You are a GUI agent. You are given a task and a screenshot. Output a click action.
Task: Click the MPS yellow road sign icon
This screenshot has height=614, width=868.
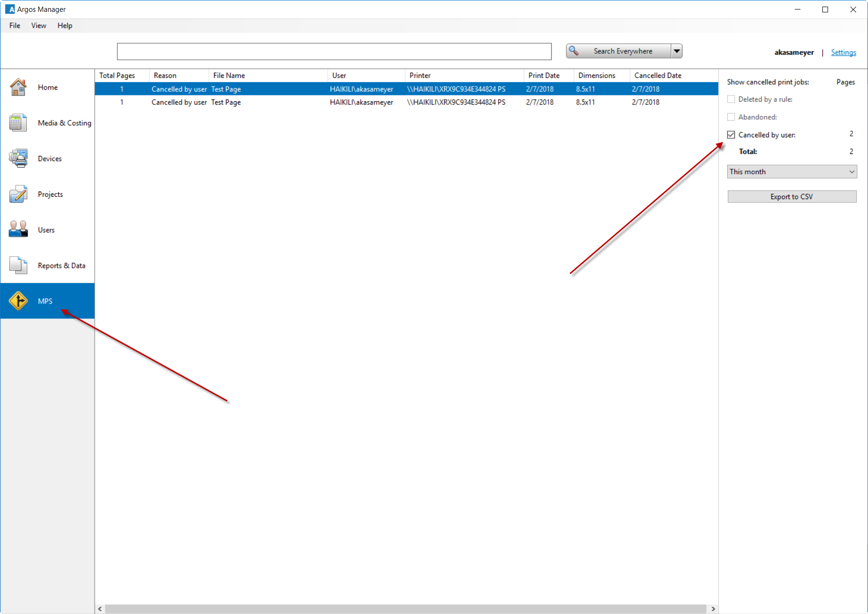point(18,301)
